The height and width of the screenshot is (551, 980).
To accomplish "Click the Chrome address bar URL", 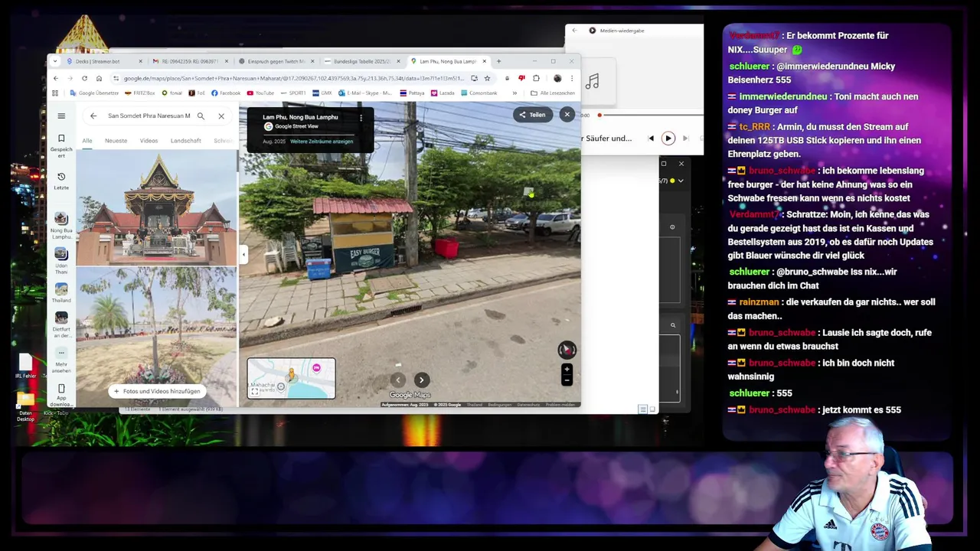I will (x=294, y=78).
